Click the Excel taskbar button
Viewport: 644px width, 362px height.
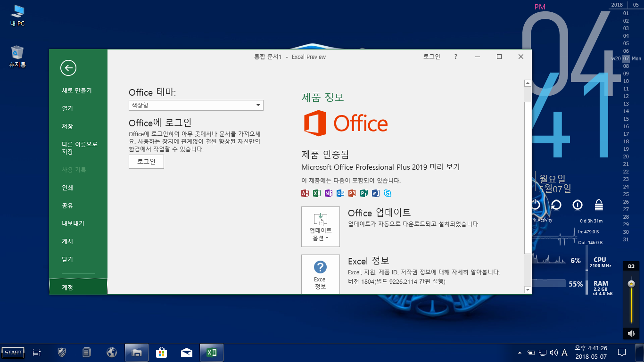coord(212,352)
